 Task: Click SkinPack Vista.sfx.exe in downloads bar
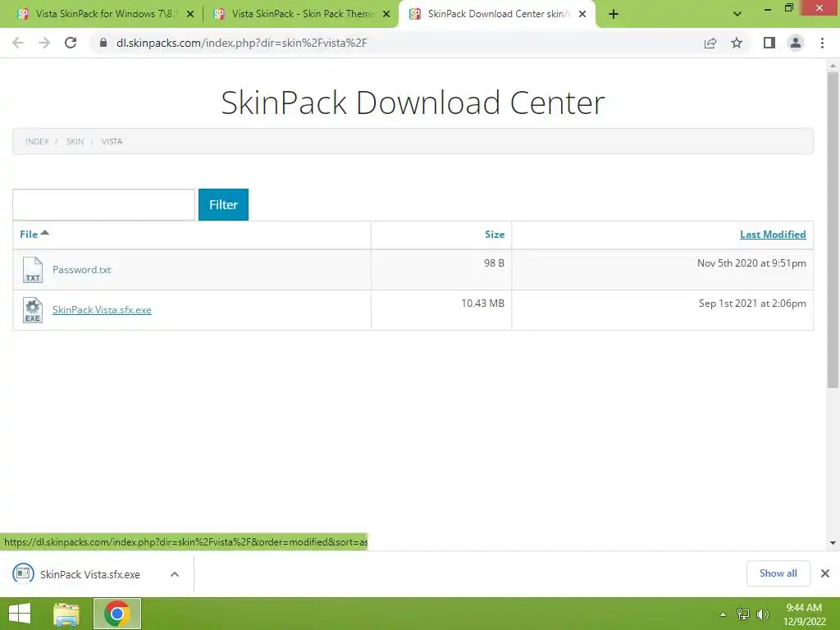(x=90, y=574)
